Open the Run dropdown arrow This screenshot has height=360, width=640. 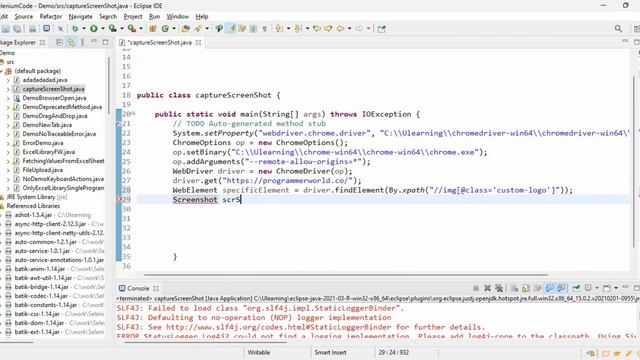103,29
